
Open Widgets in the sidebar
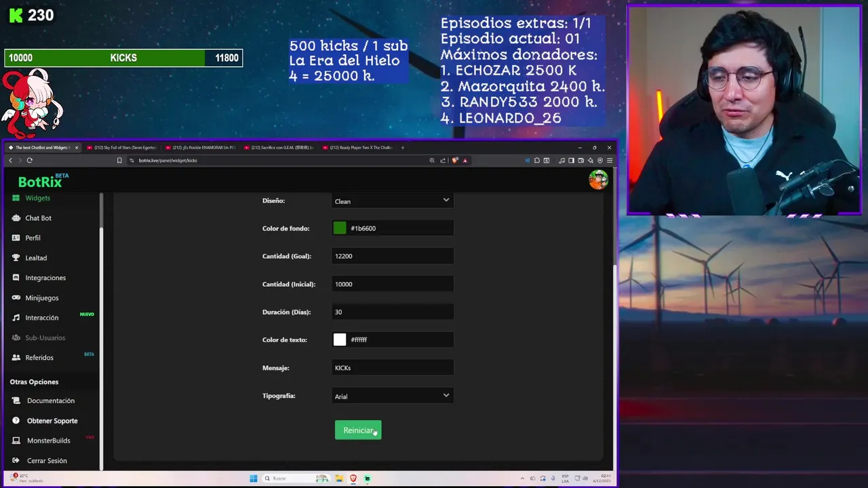point(37,198)
